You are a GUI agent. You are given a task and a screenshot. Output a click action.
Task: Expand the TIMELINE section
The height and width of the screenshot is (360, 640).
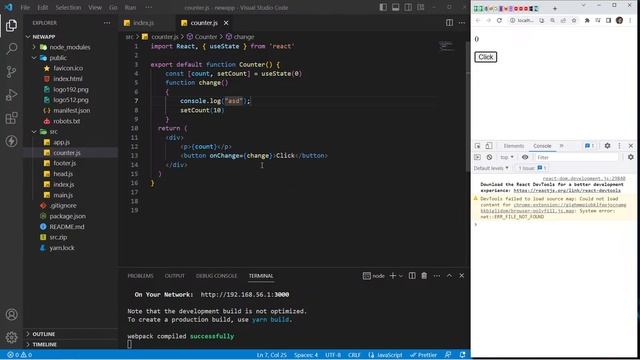[44, 344]
